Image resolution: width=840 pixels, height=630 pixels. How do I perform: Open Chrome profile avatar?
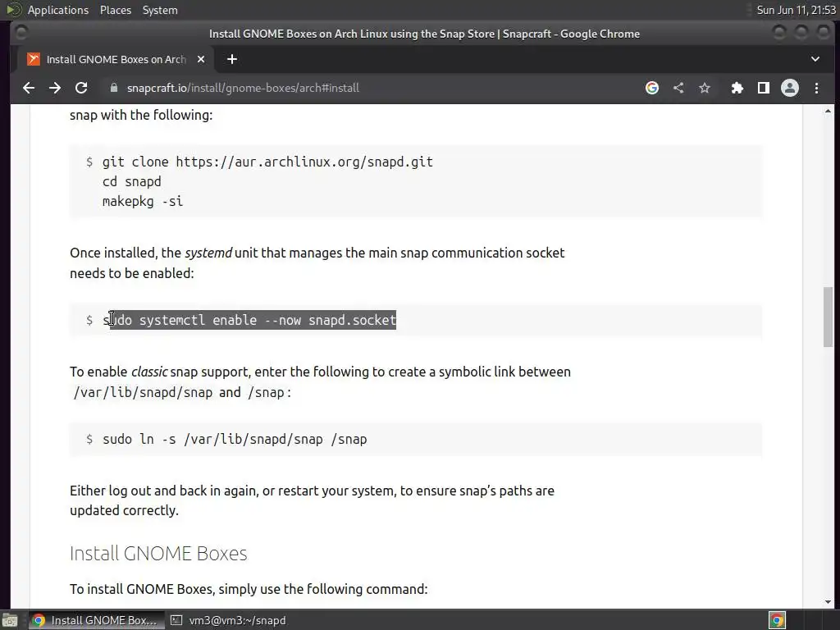[x=790, y=88]
